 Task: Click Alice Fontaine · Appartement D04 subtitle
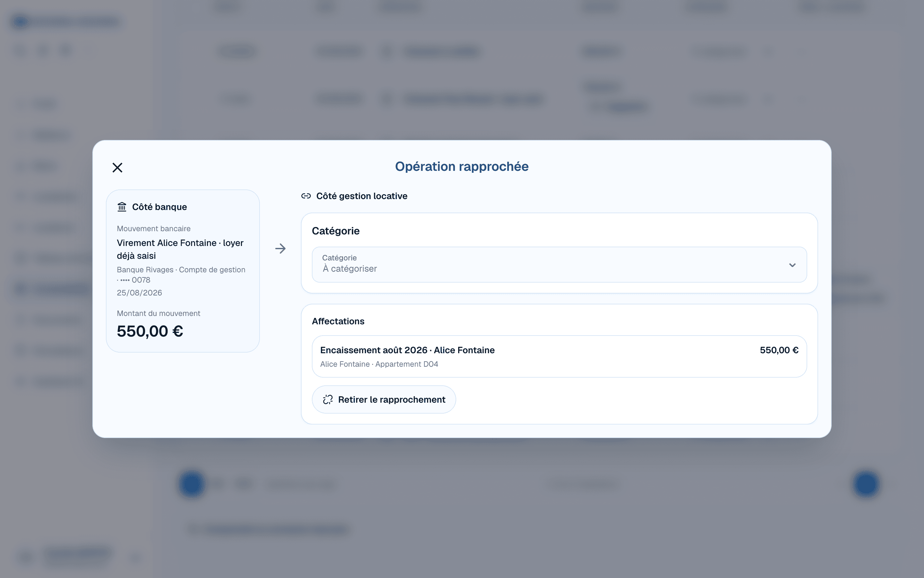pyautogui.click(x=379, y=364)
